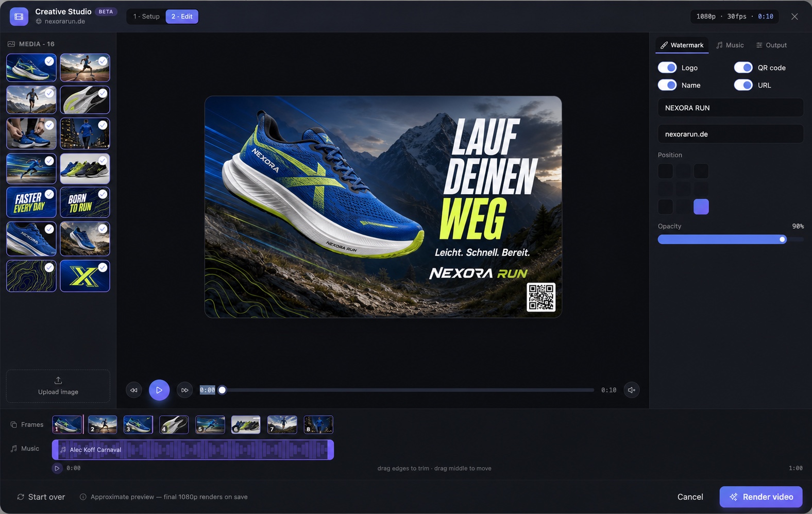Select timeline frame 1
Image resolution: width=812 pixels, height=514 pixels.
(x=67, y=425)
